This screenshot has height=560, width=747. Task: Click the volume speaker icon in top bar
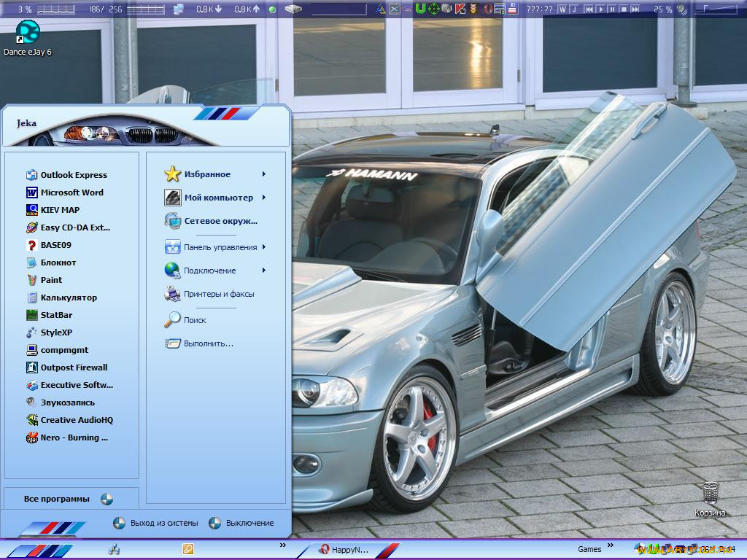[x=682, y=9]
